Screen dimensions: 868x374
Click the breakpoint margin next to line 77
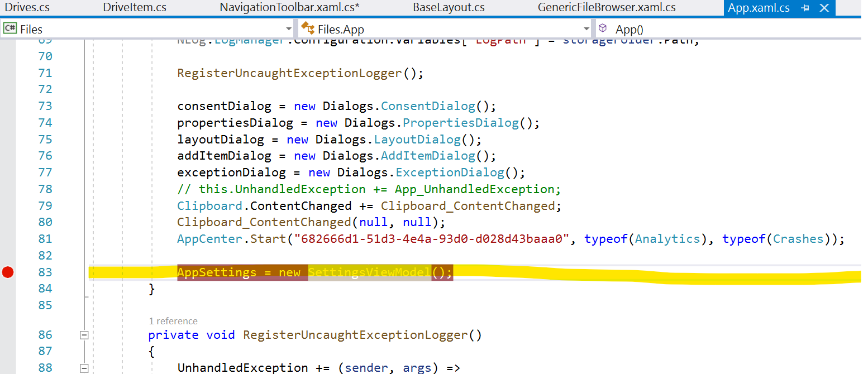tap(7, 172)
